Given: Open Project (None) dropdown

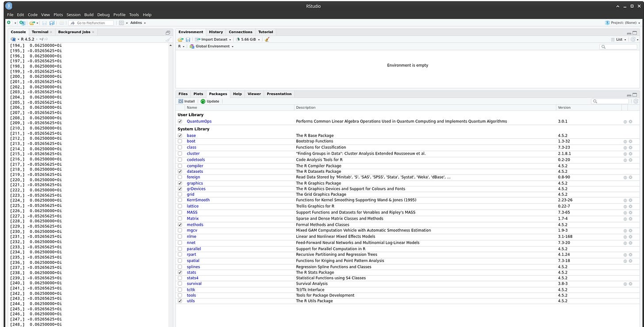Looking at the screenshot, I should tap(623, 23).
